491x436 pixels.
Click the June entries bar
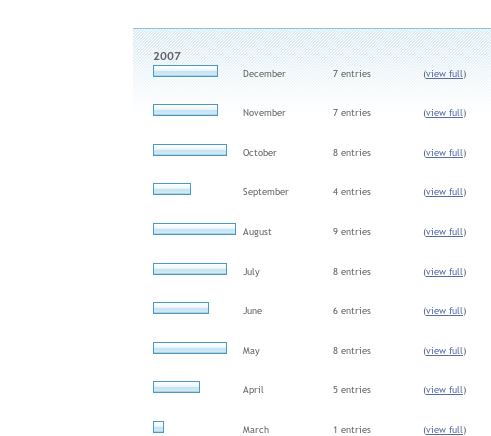(x=181, y=308)
